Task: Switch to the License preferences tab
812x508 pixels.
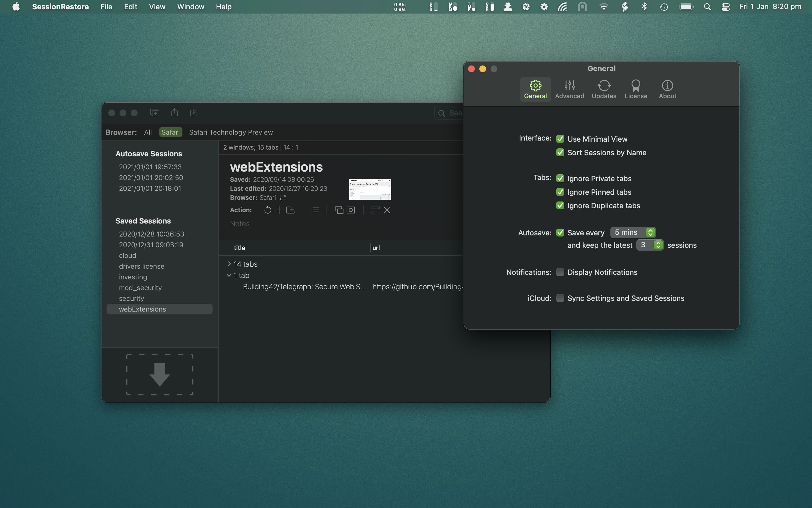Action: [x=636, y=89]
